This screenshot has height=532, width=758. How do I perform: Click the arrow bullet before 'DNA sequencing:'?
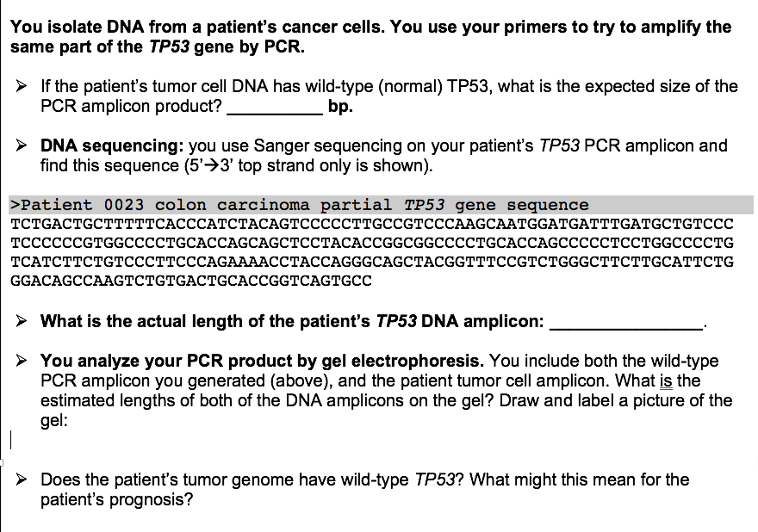[21, 145]
